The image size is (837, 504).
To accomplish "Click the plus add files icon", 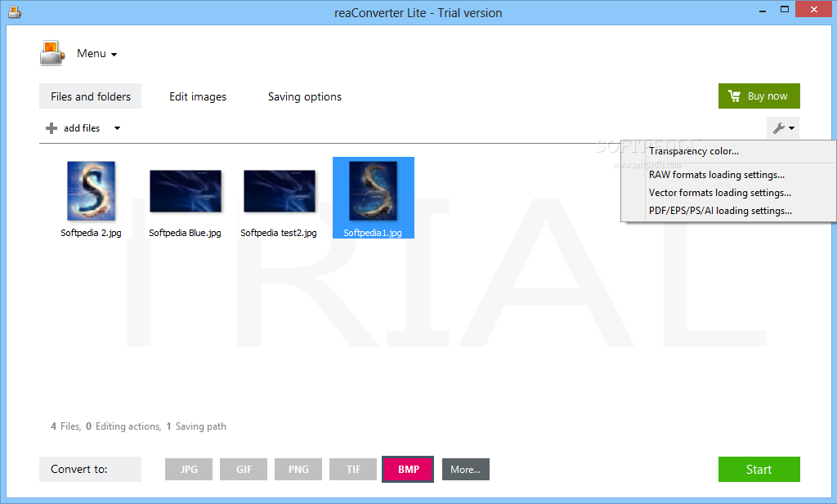I will coord(51,128).
